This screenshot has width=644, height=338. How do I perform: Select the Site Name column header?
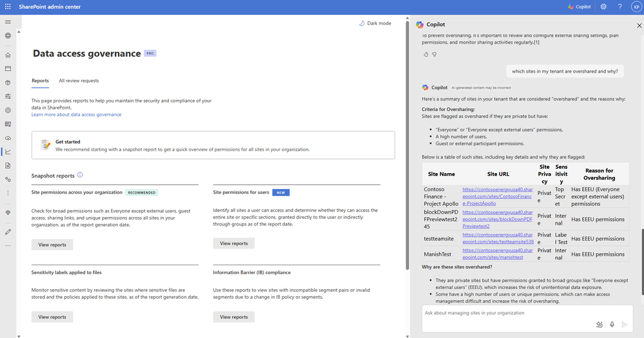pyautogui.click(x=441, y=174)
